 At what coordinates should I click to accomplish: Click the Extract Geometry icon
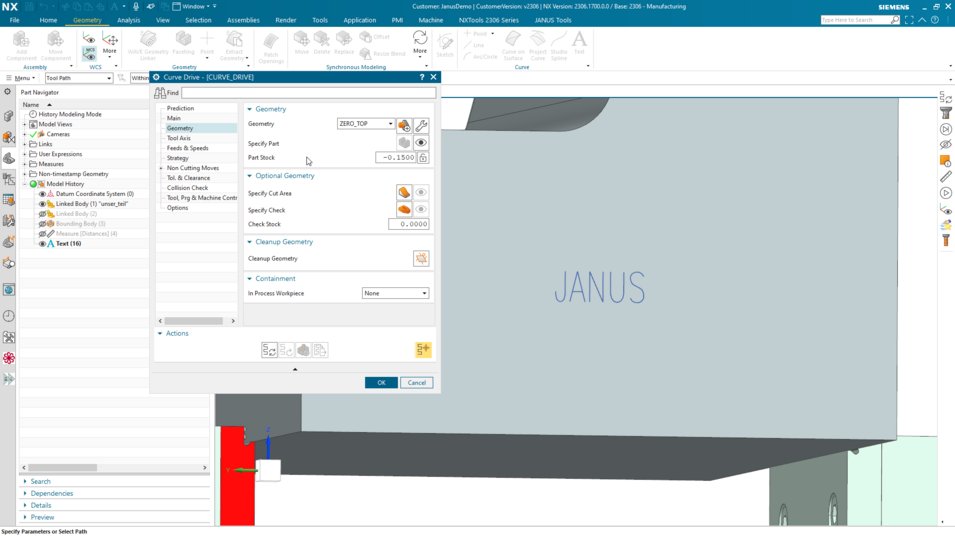234,46
